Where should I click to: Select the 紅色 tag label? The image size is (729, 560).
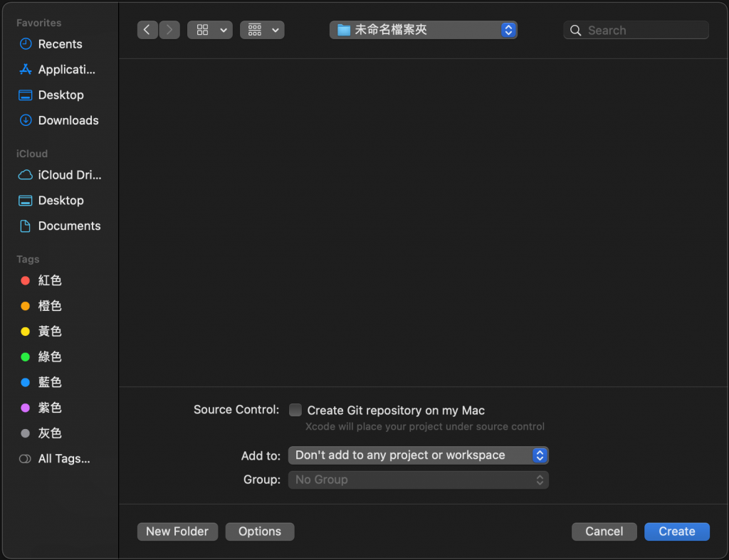pyautogui.click(x=50, y=280)
